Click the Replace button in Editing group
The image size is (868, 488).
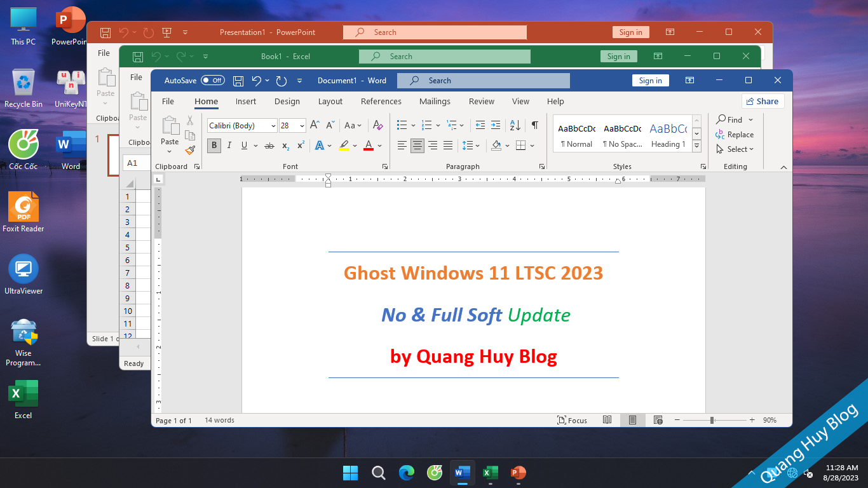tap(735, 135)
